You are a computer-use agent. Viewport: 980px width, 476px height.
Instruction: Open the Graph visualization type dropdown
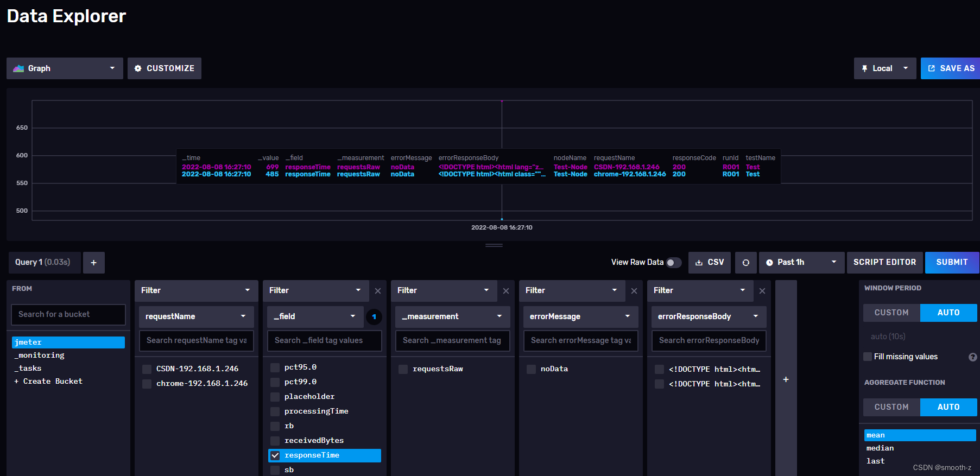65,68
